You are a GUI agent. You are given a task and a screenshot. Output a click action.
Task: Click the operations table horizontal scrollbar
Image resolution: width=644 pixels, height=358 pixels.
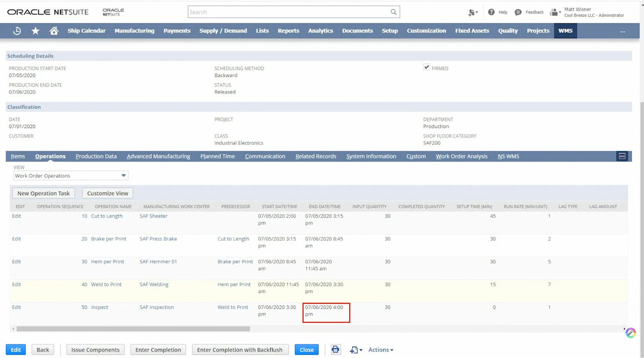click(x=133, y=329)
